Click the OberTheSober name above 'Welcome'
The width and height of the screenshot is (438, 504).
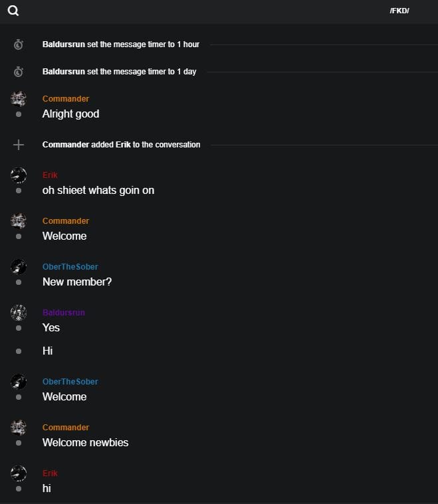click(x=70, y=382)
